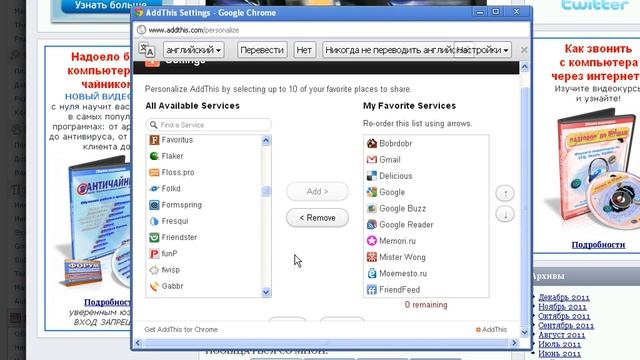This screenshot has width=640, height=360.
Task: Click the Нет button in translate bar
Action: (x=304, y=50)
